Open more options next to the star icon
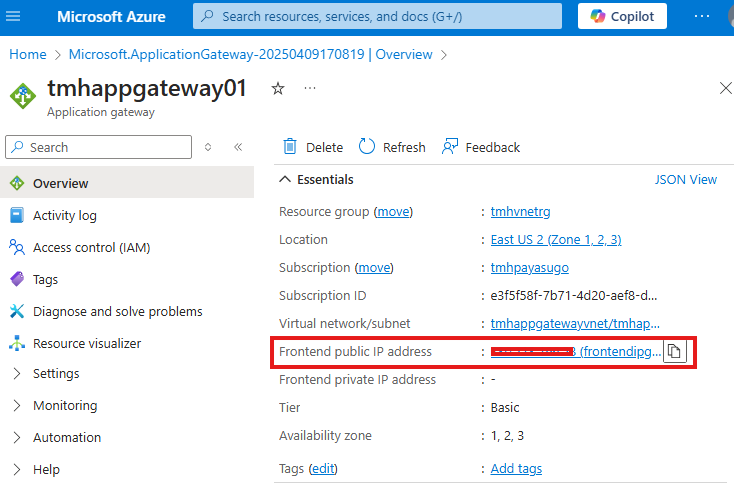This screenshot has height=503, width=734. click(x=310, y=88)
